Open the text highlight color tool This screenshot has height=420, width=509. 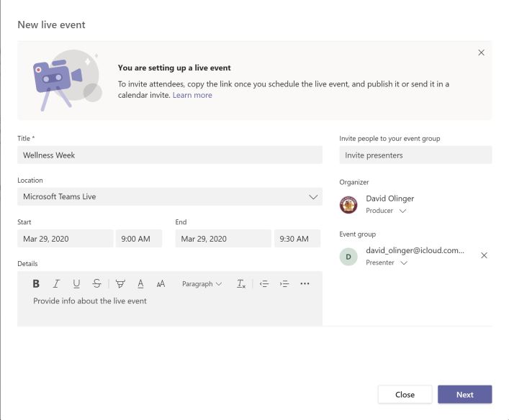pos(120,284)
